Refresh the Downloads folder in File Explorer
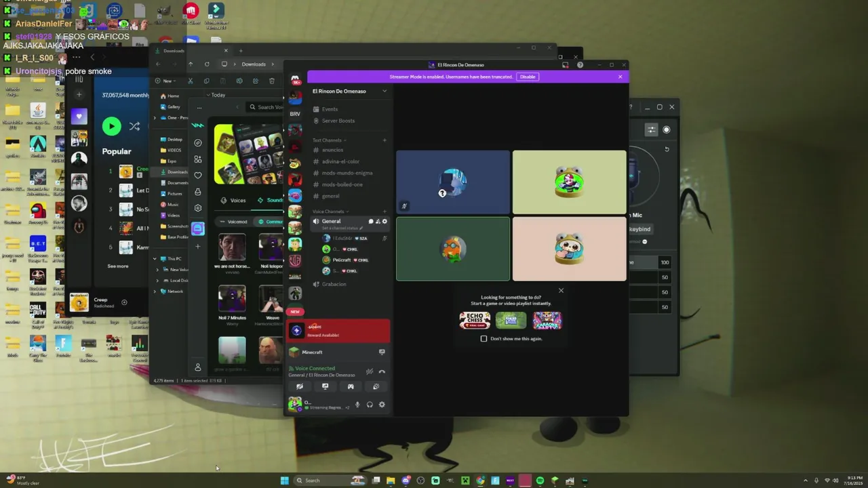868x488 pixels. (x=207, y=64)
